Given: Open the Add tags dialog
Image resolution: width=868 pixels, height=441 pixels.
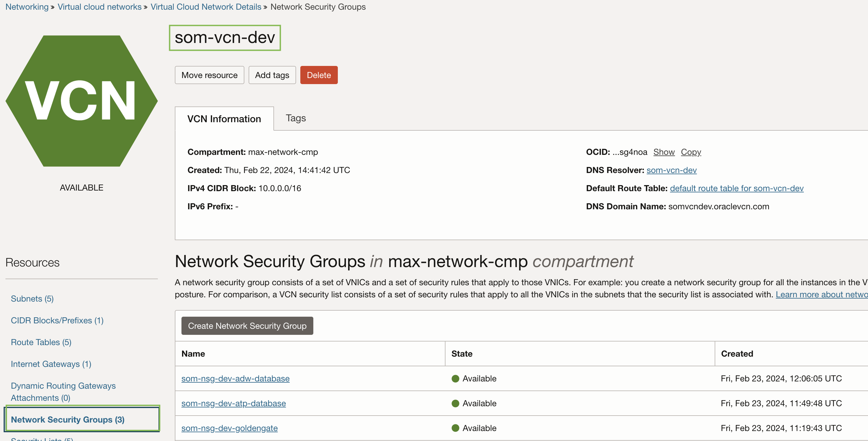Looking at the screenshot, I should (272, 75).
